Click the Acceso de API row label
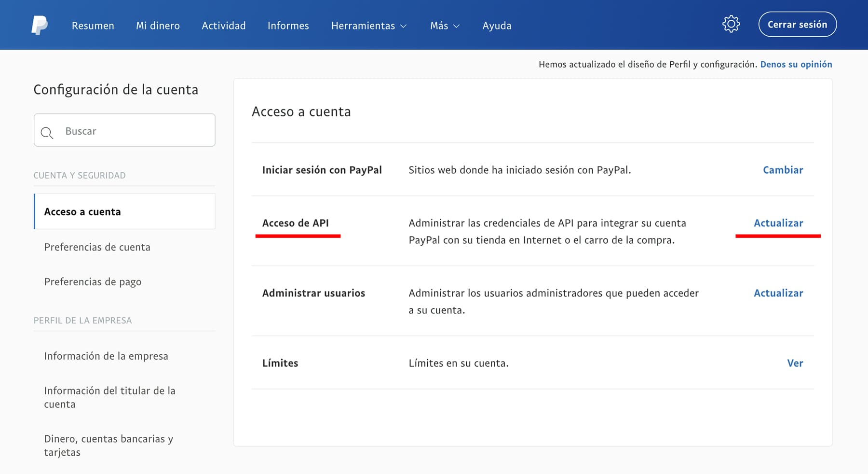This screenshot has width=868, height=474. [x=296, y=223]
